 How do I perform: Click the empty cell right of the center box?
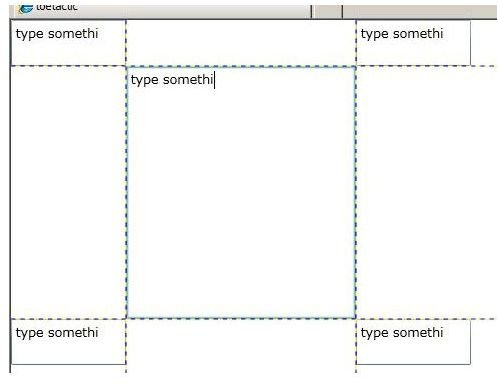coord(427,192)
